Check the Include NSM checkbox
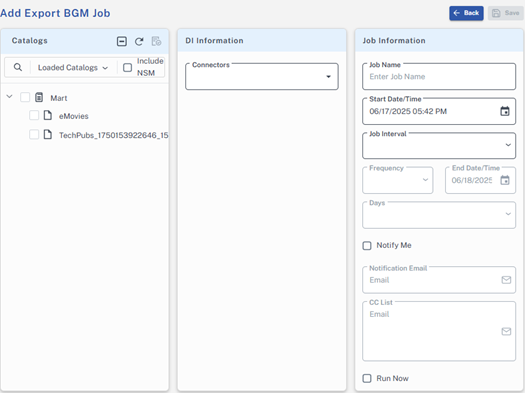 pos(128,67)
